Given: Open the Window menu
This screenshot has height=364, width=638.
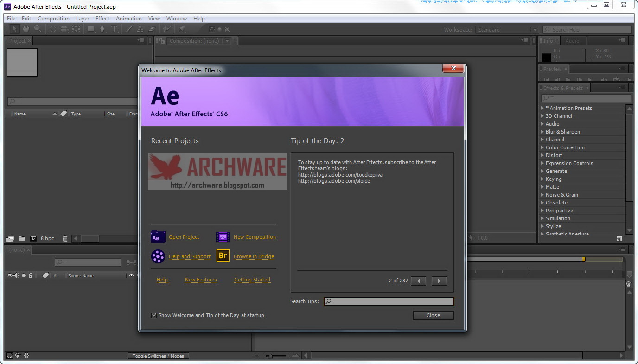Looking at the screenshot, I should coord(177,19).
